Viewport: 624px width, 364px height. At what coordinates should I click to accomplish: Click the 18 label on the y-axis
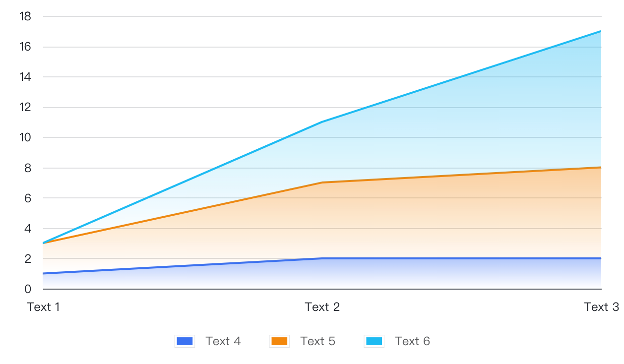click(x=25, y=17)
